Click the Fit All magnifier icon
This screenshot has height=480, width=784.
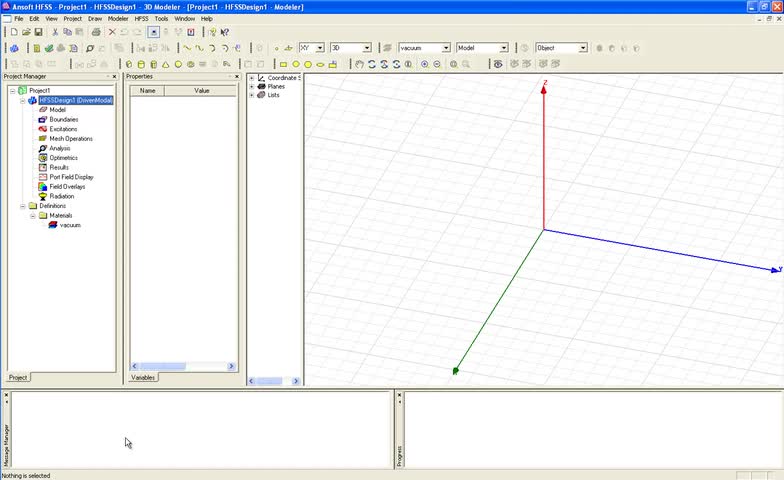tap(454, 64)
